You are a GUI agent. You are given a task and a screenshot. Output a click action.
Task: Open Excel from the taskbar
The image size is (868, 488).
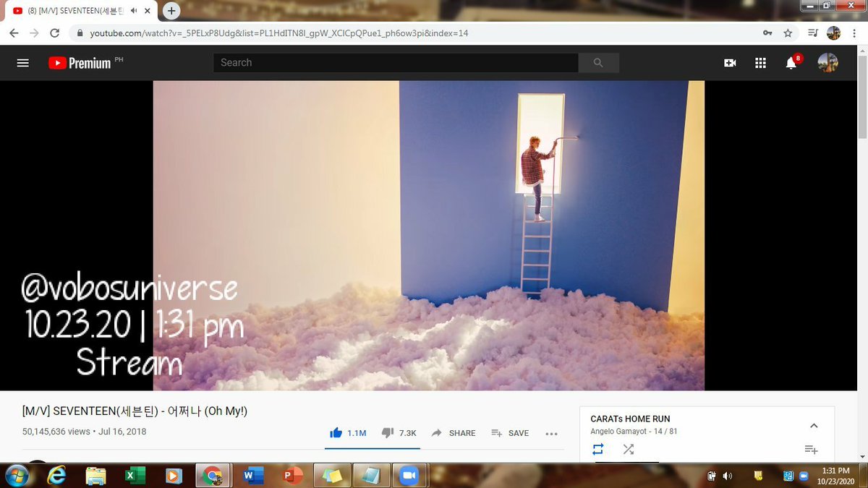(135, 475)
